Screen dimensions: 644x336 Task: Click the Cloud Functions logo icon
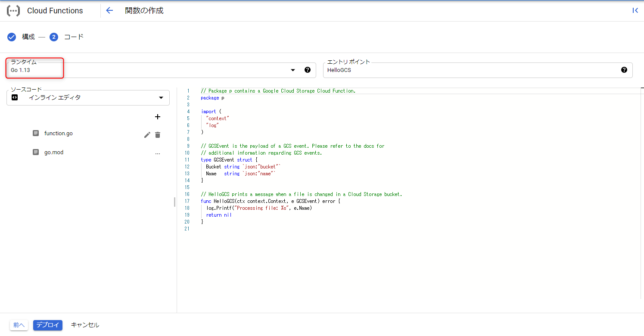(13, 11)
